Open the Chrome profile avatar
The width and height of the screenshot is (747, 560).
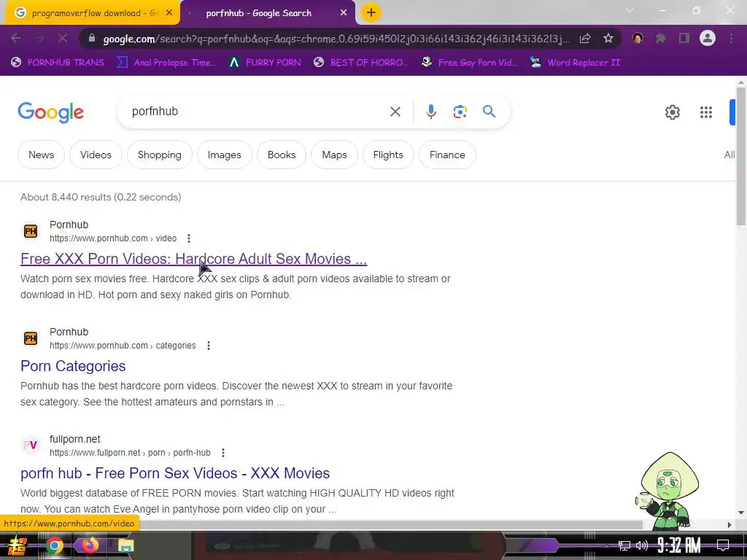pos(708,38)
